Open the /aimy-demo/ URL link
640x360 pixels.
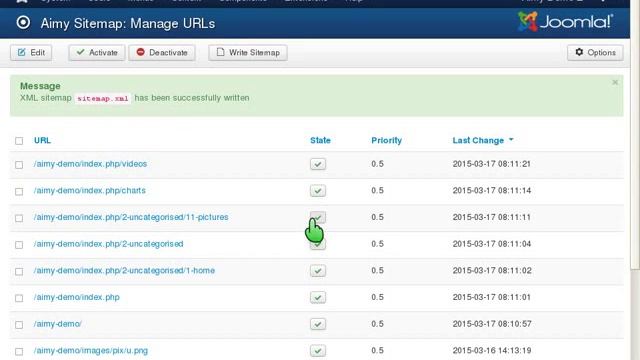[58, 324]
